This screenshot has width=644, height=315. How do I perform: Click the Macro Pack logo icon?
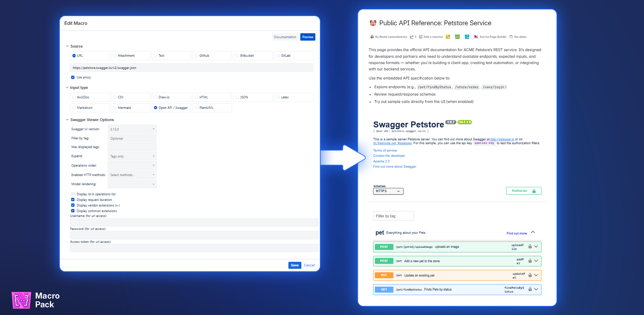click(21, 300)
